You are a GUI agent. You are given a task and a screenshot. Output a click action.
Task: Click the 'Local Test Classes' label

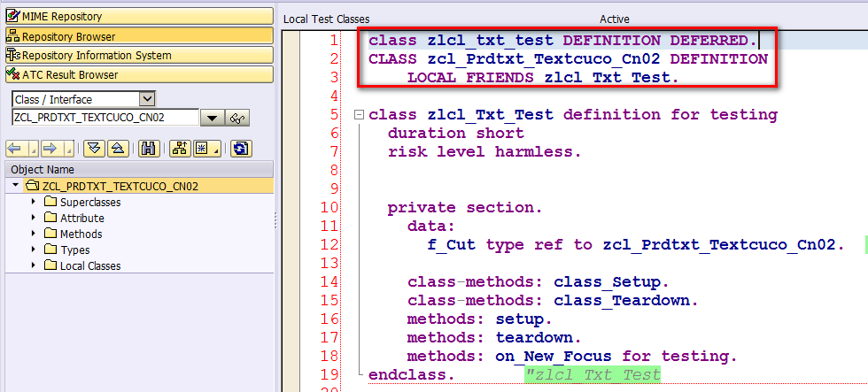pyautogui.click(x=326, y=19)
